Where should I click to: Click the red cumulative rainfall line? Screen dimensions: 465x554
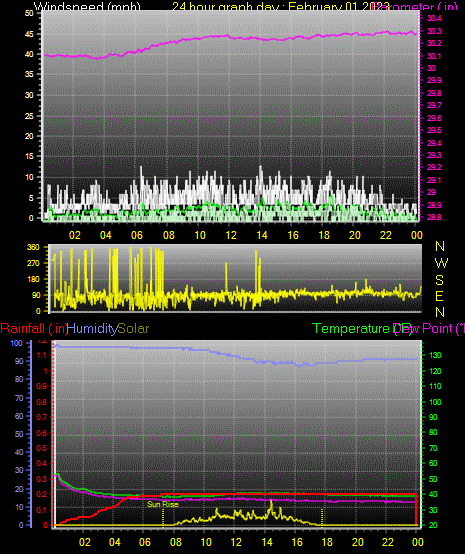[283, 494]
